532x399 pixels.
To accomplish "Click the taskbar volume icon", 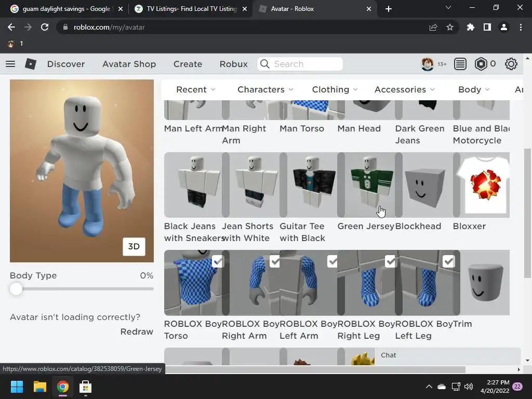I will 469,387.
